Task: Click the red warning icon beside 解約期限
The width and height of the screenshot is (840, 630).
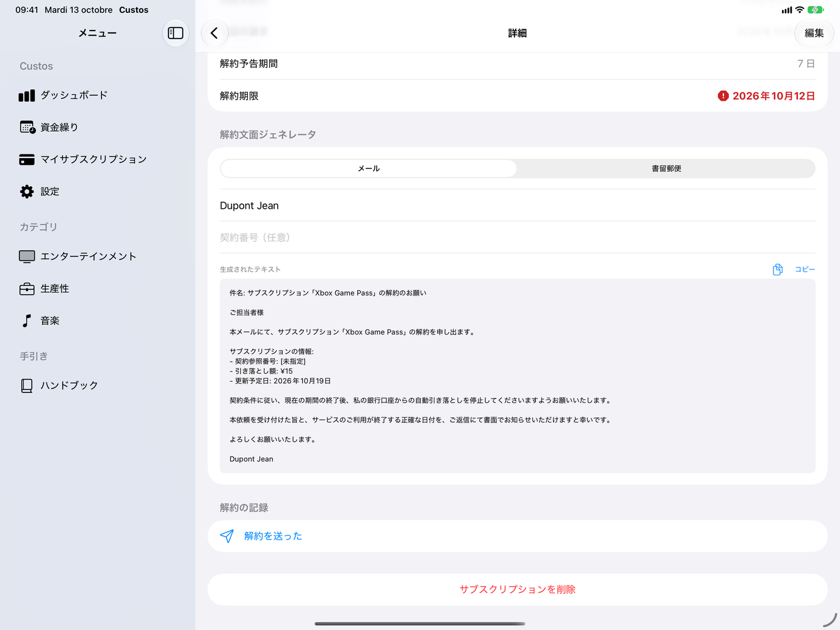Action: point(723,96)
